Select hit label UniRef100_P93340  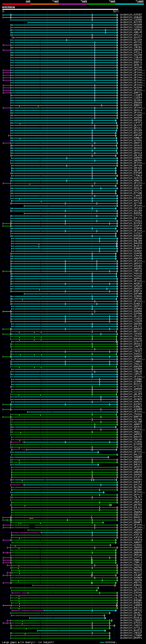click(131, 276)
